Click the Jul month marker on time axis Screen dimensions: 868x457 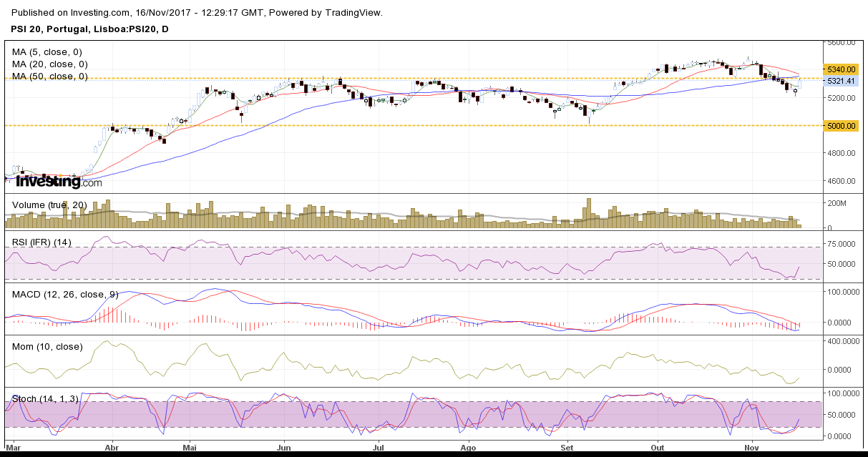click(x=378, y=447)
